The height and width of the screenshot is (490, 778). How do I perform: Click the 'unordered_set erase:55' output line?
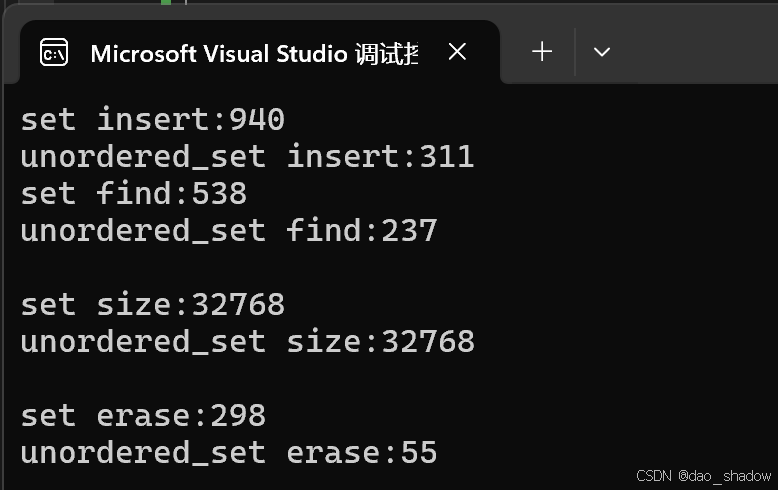(229, 453)
